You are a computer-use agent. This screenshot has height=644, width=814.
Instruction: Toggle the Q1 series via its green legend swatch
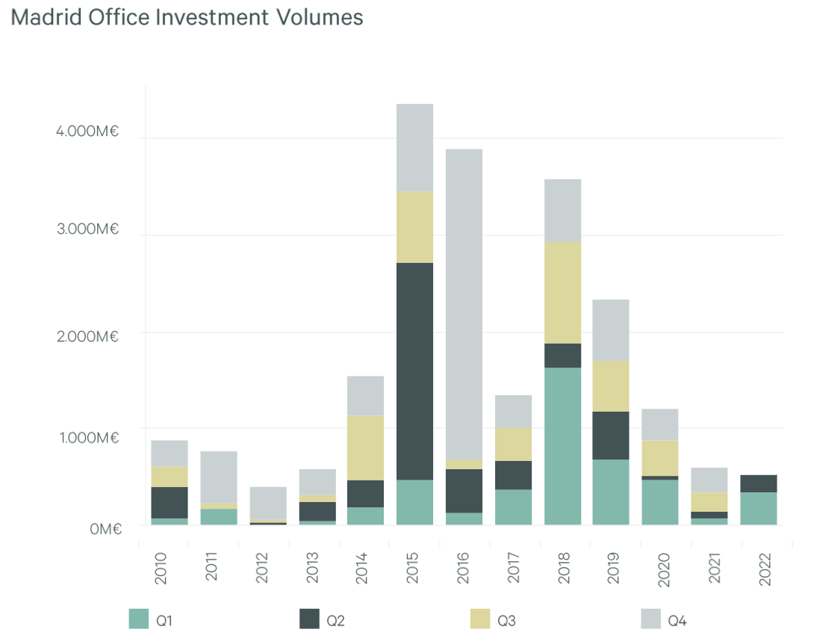(137, 619)
